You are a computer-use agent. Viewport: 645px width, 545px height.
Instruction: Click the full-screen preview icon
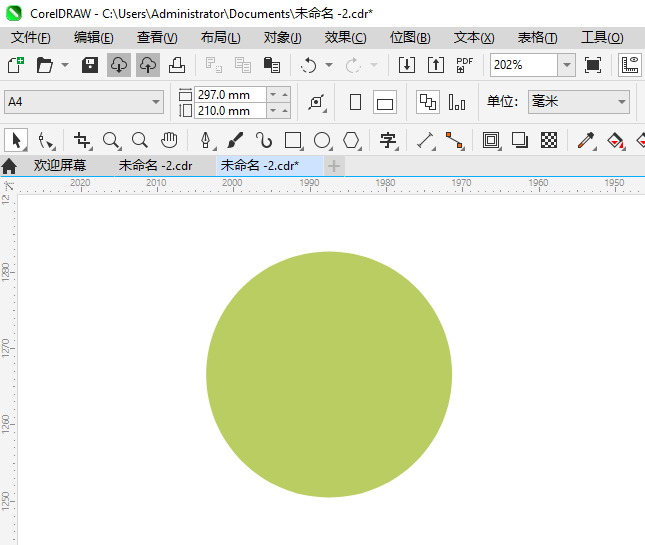[x=593, y=65]
